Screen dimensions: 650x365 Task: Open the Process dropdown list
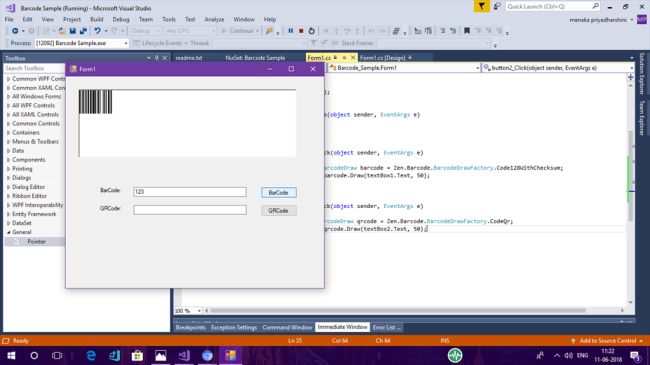pyautogui.click(x=126, y=43)
